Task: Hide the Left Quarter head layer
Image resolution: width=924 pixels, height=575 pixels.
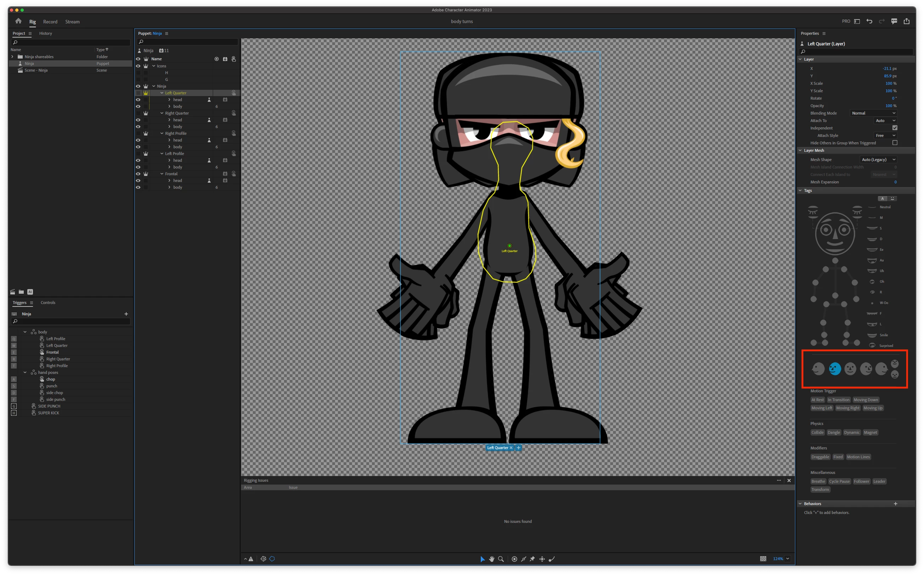Action: tap(138, 100)
